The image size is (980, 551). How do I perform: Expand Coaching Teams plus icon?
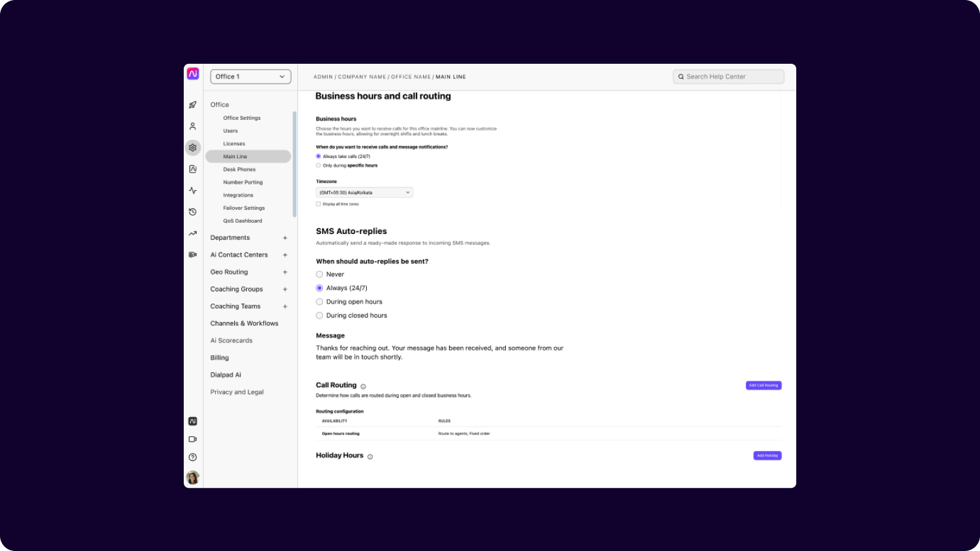285,307
